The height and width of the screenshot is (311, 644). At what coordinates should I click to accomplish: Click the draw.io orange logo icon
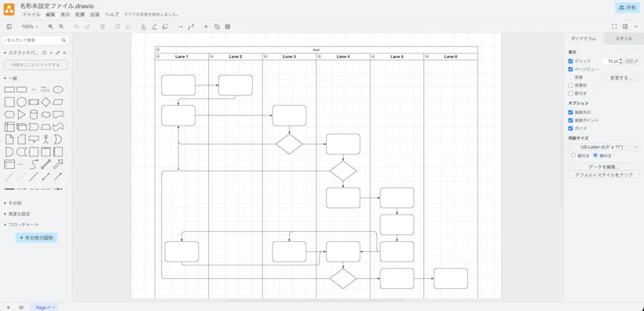(9, 9)
